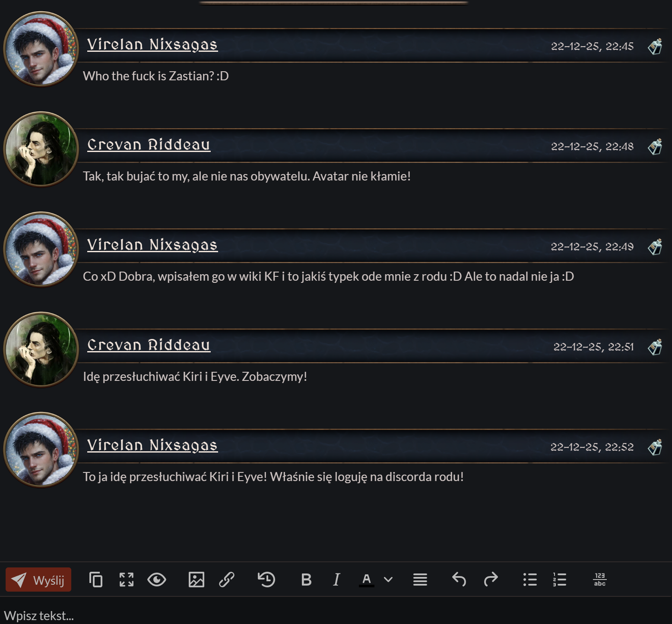
Task: Expand editor to fullscreen
Action: [x=127, y=580]
